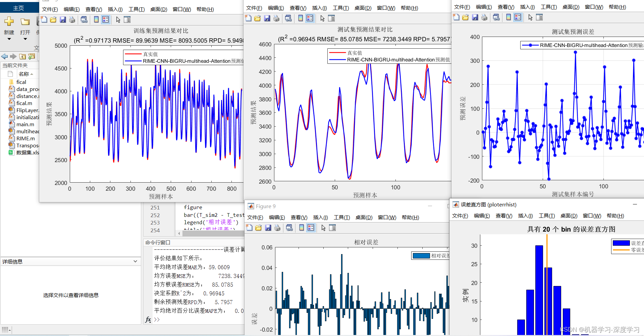Open the property editor icon in training figure toolbar
This screenshot has height=336, width=644.
[127, 19]
